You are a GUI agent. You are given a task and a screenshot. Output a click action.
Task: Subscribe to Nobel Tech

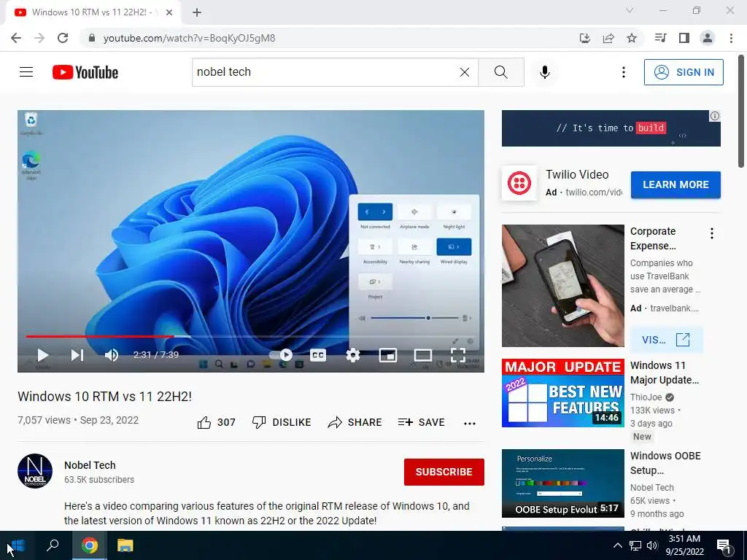[x=444, y=472]
